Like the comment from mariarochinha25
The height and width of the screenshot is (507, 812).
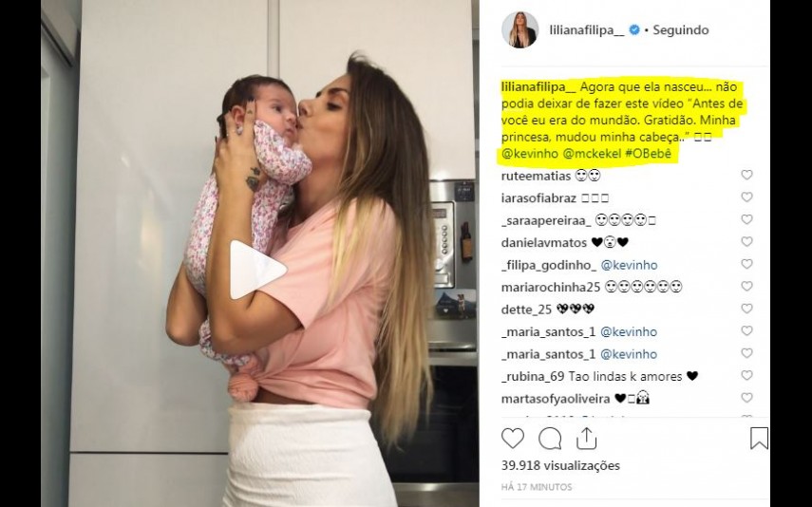click(746, 287)
